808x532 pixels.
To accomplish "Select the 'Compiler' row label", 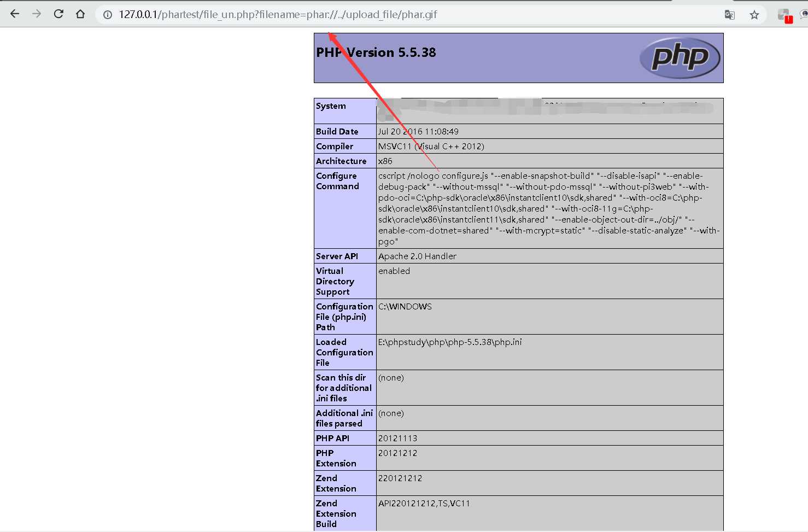I will click(x=335, y=147).
